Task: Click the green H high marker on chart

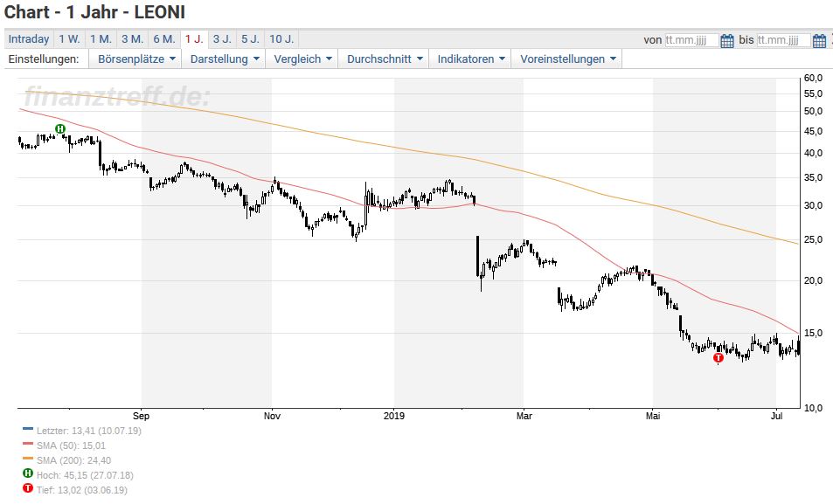Action: (x=60, y=128)
